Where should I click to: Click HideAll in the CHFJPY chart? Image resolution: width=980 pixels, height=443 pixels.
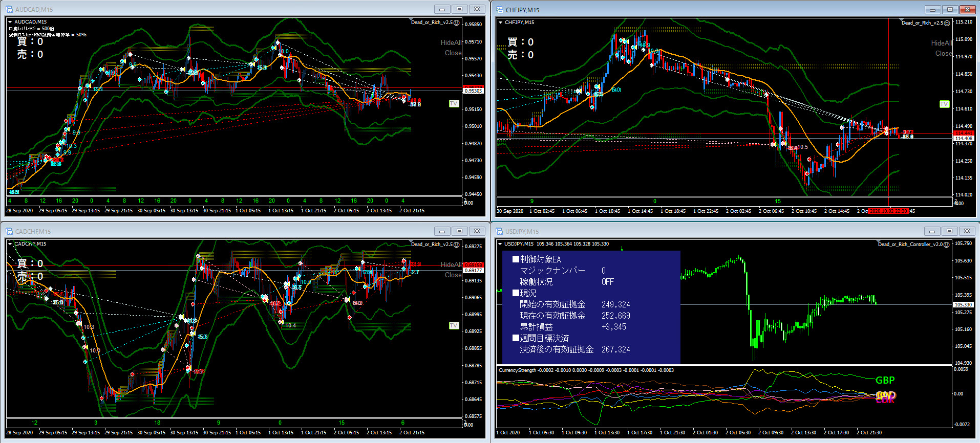[942, 43]
